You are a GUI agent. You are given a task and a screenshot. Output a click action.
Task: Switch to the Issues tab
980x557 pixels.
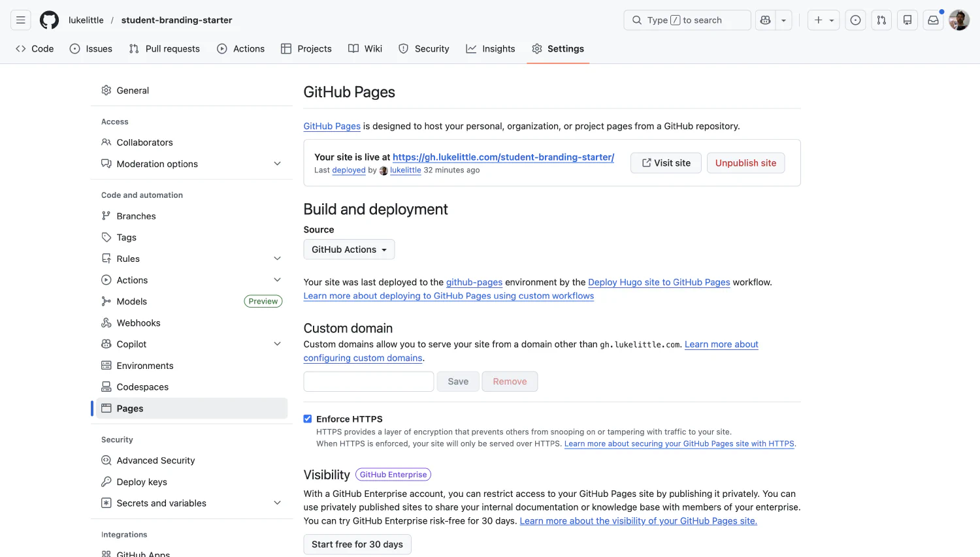[x=91, y=48]
